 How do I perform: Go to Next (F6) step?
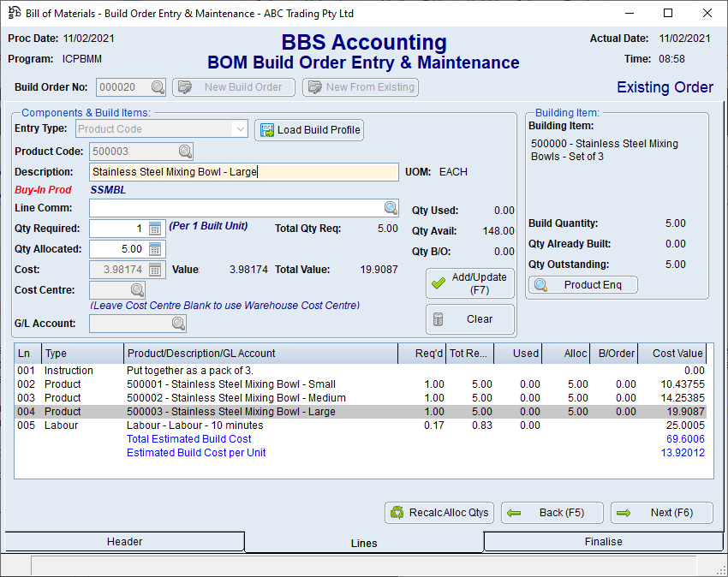(x=661, y=513)
